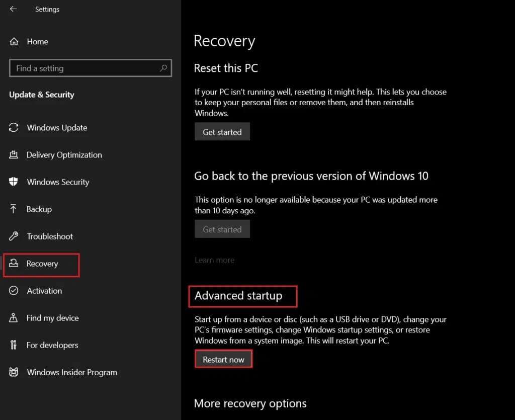
Task: Select Recovery in the sidebar
Action: [41, 265]
